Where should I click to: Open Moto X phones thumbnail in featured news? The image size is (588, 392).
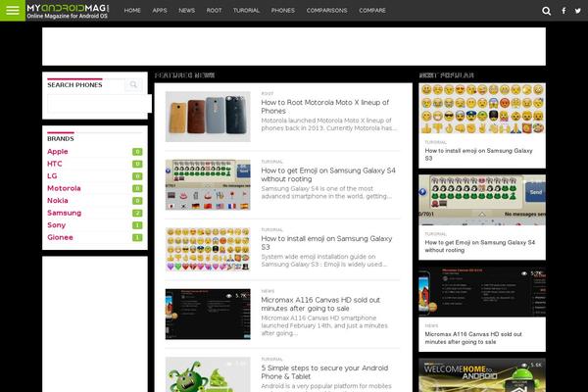[208, 117]
